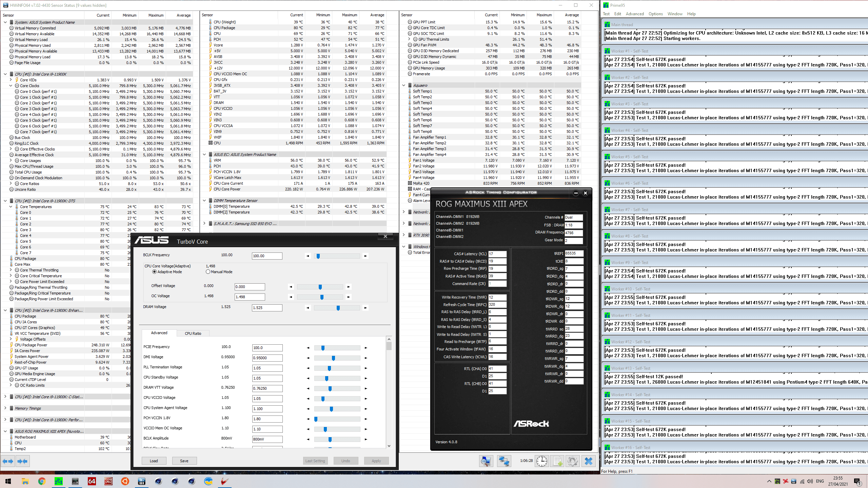Open HWiNFO sensor settings gear icon
This screenshot has width=868, height=488.
pos(573,461)
